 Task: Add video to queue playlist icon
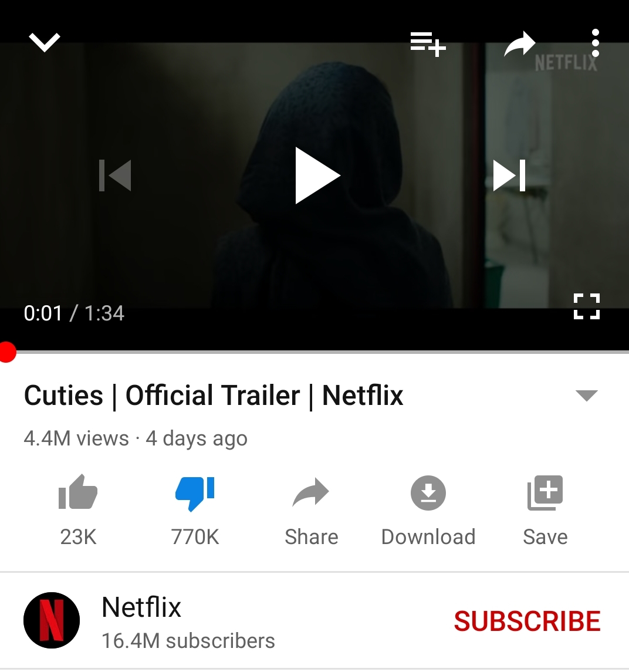pos(428,43)
